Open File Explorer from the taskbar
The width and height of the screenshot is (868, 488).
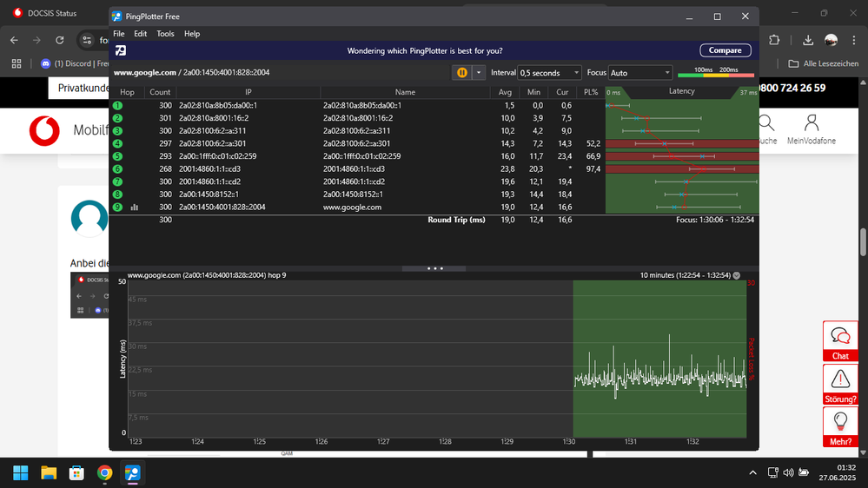pos(49,473)
